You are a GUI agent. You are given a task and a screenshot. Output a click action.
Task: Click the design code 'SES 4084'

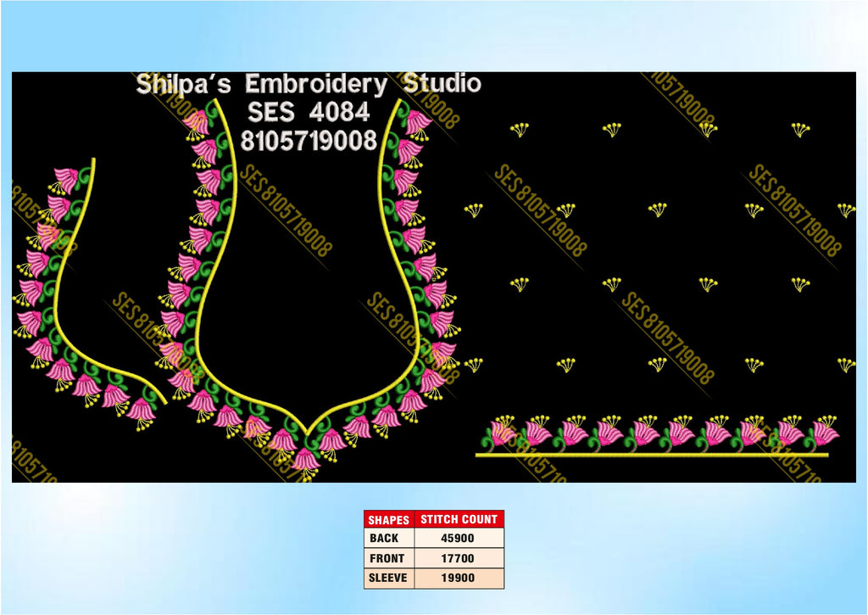click(309, 112)
